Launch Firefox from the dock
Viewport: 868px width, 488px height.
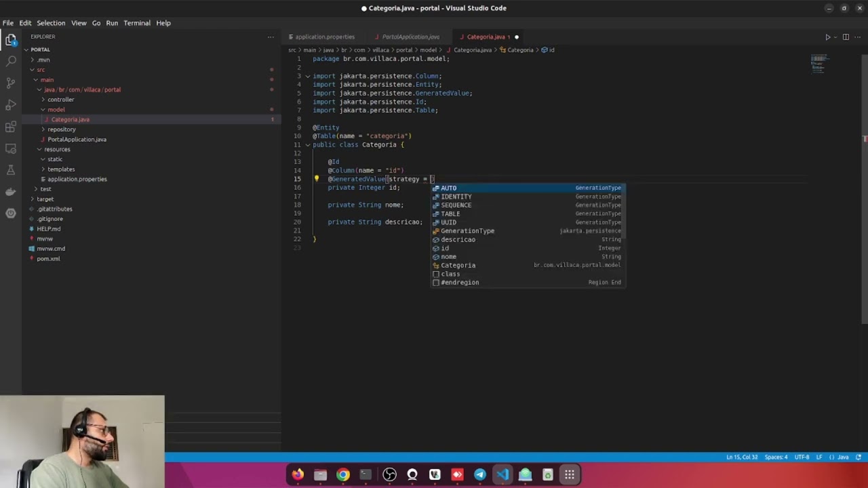click(x=298, y=474)
